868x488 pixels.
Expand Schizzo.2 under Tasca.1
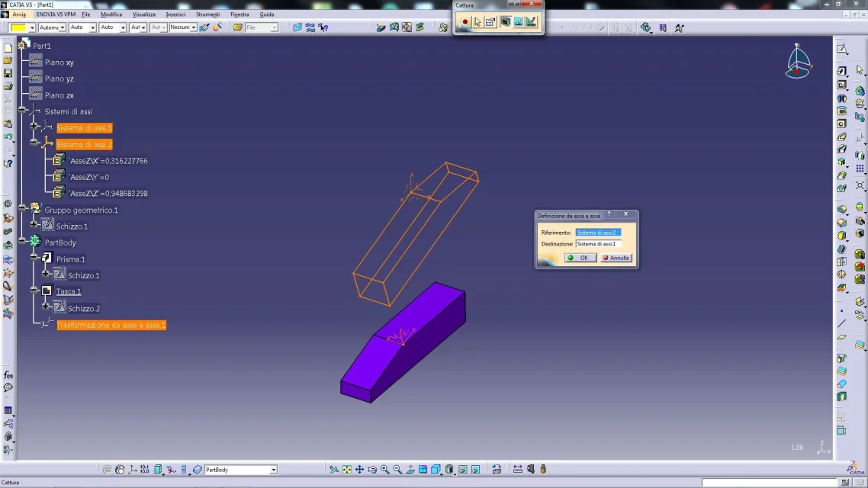(x=46, y=306)
